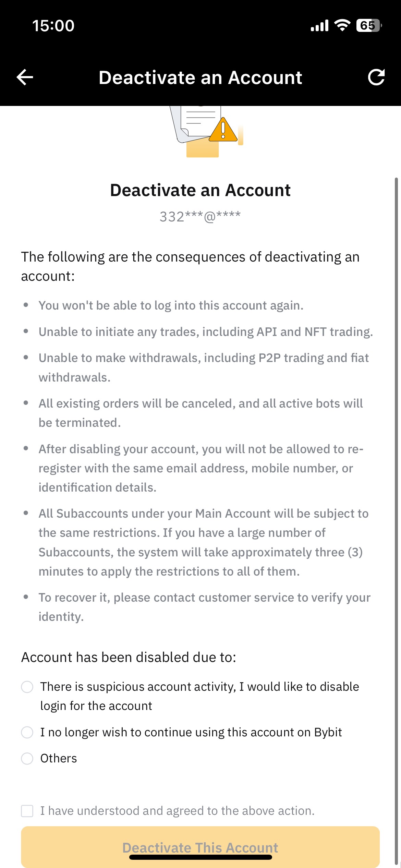Tap the masked email 332***@****
Viewport: 401px width, 868px height.
pyautogui.click(x=200, y=217)
